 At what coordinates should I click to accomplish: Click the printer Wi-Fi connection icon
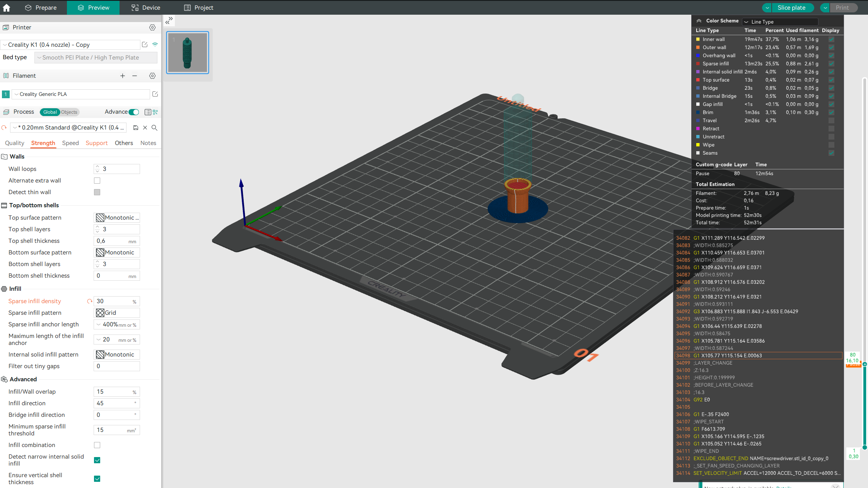tap(155, 44)
